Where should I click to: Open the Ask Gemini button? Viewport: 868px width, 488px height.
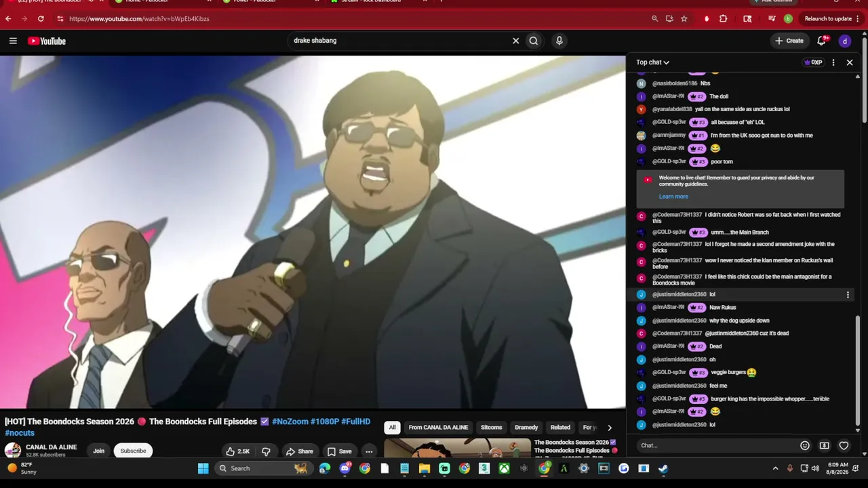(x=772, y=1)
